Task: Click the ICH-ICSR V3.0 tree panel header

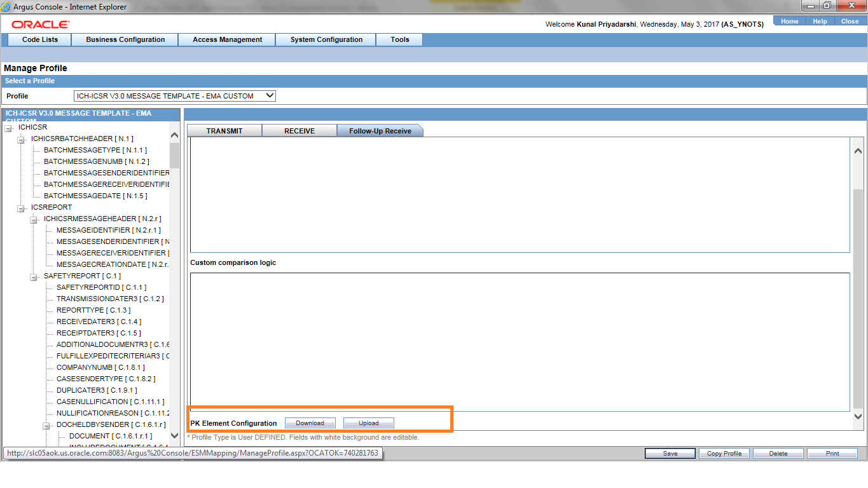Action: (91, 116)
